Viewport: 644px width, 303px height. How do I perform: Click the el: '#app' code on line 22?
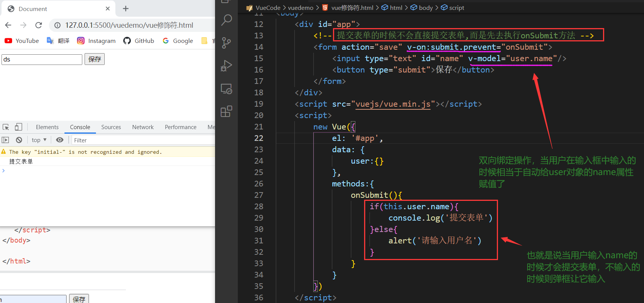pyautogui.click(x=357, y=138)
